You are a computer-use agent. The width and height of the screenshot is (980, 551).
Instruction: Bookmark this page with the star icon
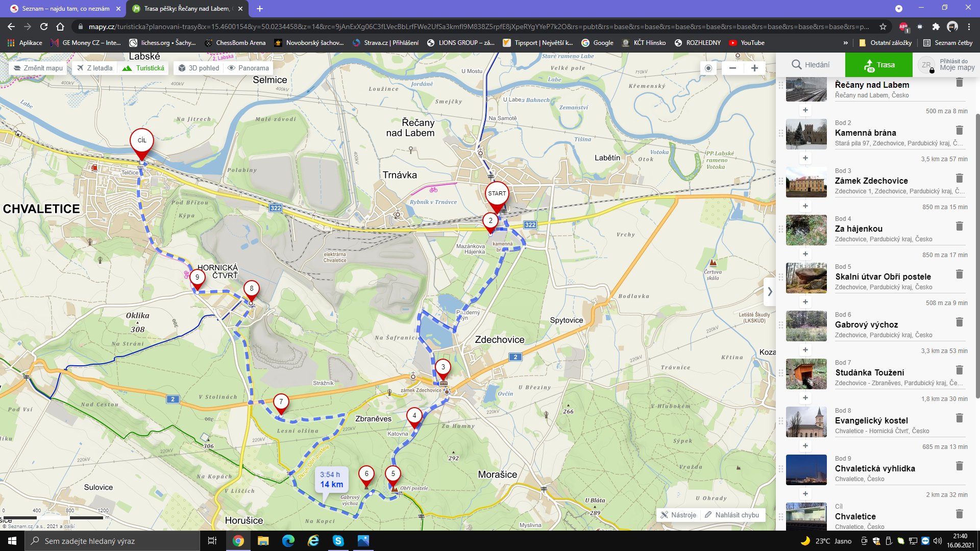click(883, 27)
